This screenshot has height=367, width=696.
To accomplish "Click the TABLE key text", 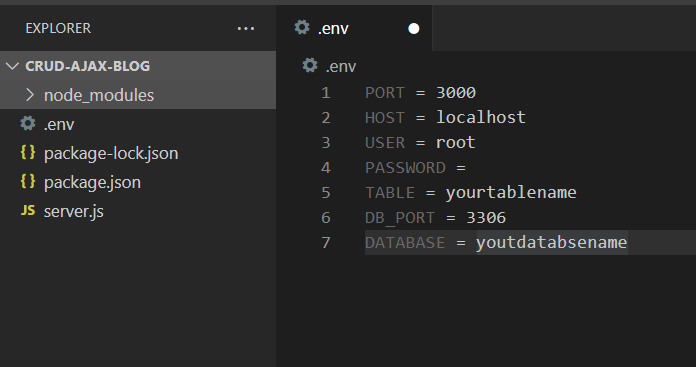I will click(x=390, y=193).
